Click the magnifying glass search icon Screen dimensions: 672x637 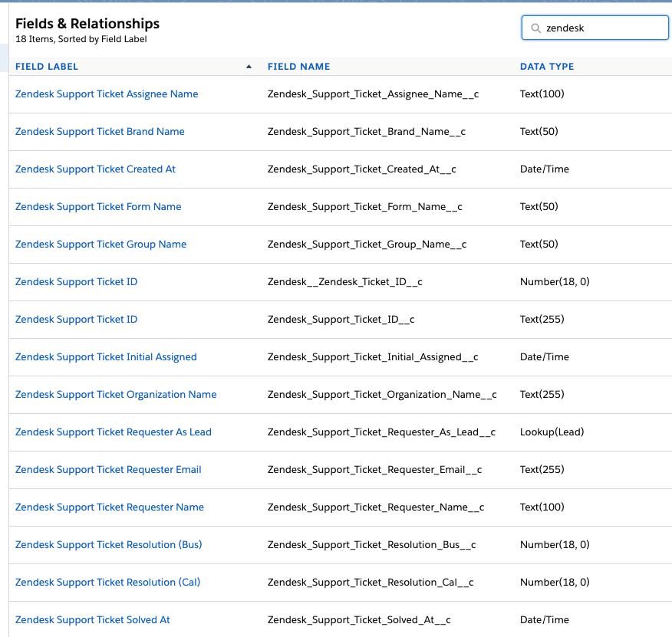pos(535,28)
